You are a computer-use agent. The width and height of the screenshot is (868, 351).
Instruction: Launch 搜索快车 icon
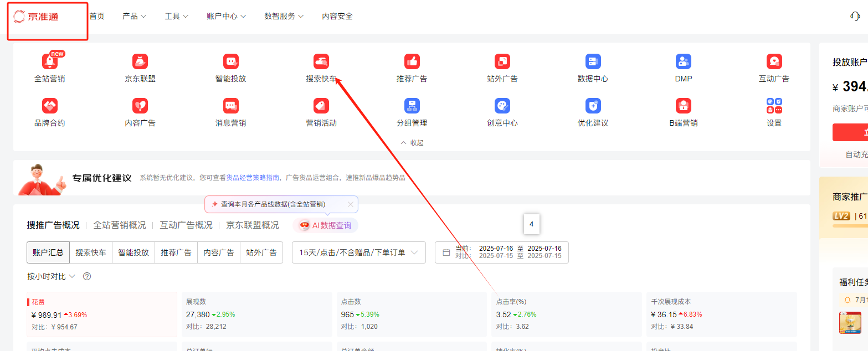tap(321, 61)
